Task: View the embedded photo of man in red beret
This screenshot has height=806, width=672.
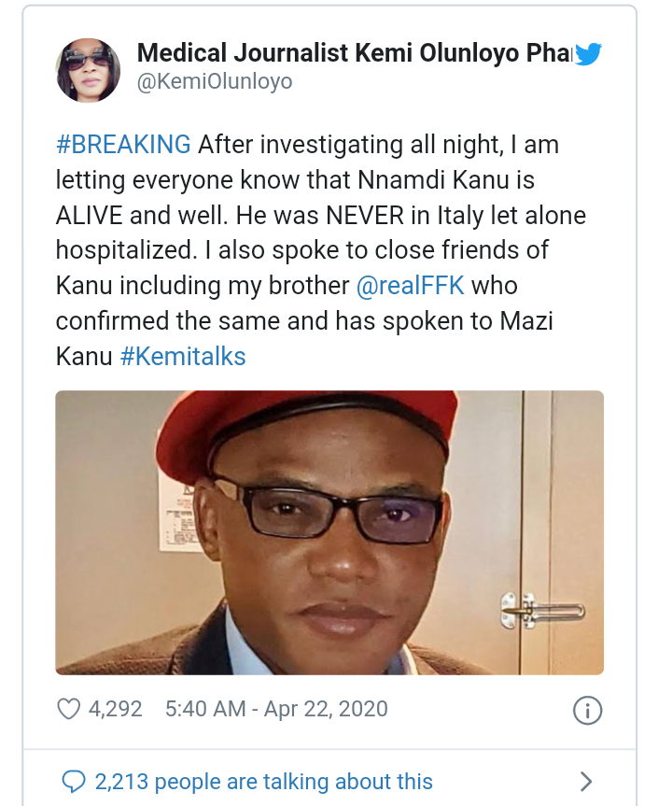Action: tap(329, 532)
